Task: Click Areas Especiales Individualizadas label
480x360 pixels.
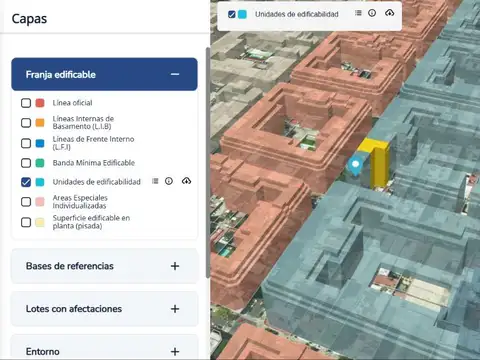Action: (x=80, y=202)
